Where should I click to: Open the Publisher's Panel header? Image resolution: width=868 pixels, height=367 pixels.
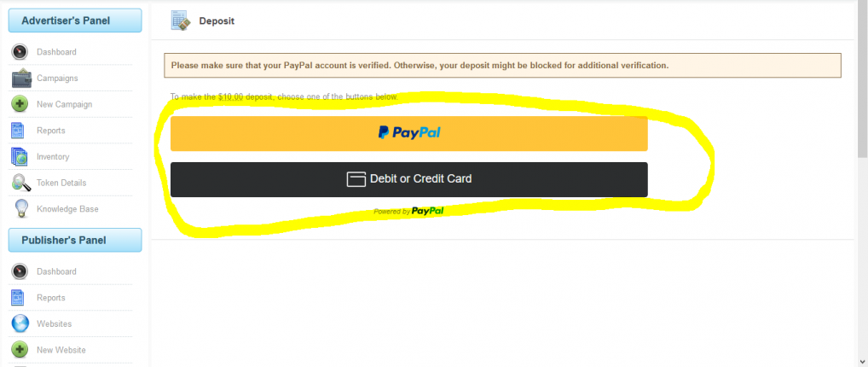75,240
